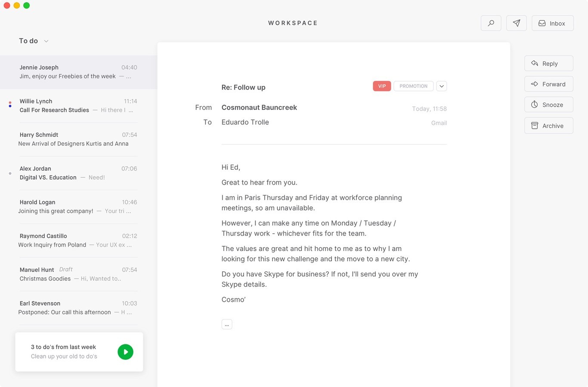Toggle the unread dot beside Willie Lynch
This screenshot has width=588, height=387.
(x=10, y=105)
